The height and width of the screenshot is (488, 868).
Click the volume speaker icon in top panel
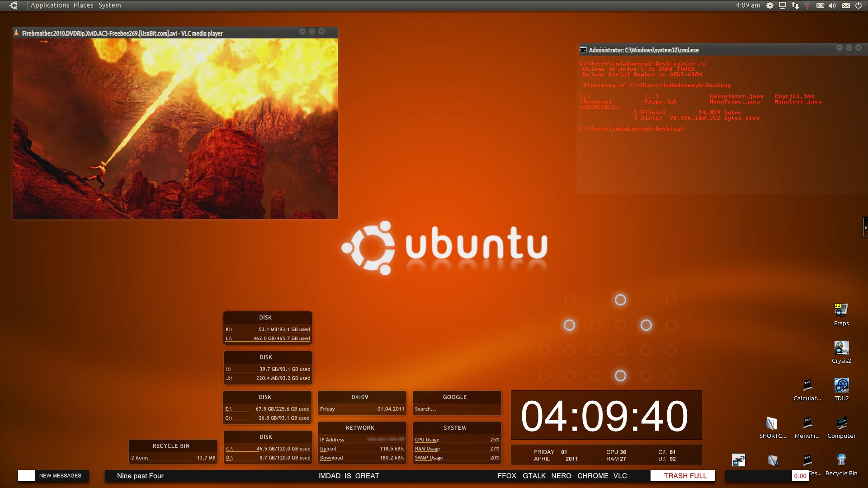(x=832, y=5)
